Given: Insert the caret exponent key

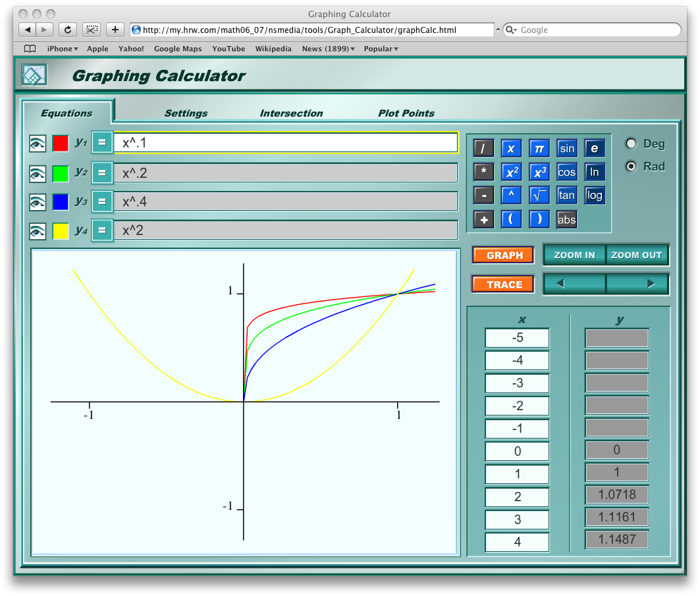Looking at the screenshot, I should pos(511,195).
